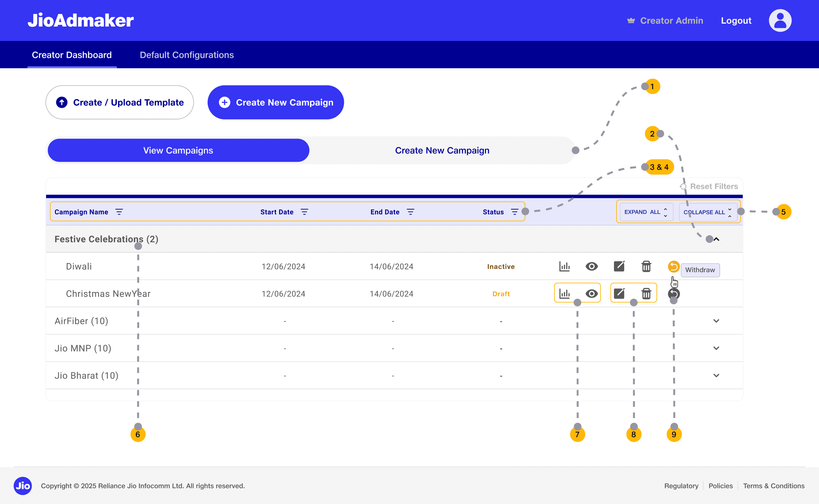Delete the Diwali campaign via trash icon
Screen dimensions: 819x504
tap(646, 266)
